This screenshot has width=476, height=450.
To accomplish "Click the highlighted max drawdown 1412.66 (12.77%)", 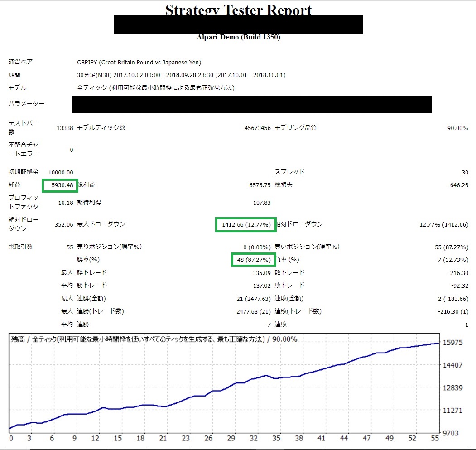I will tap(246, 224).
